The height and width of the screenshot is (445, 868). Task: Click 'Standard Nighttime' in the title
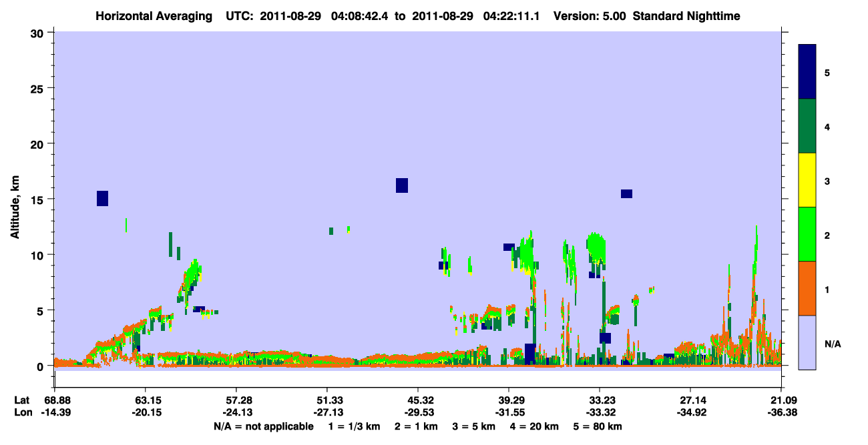click(x=686, y=16)
